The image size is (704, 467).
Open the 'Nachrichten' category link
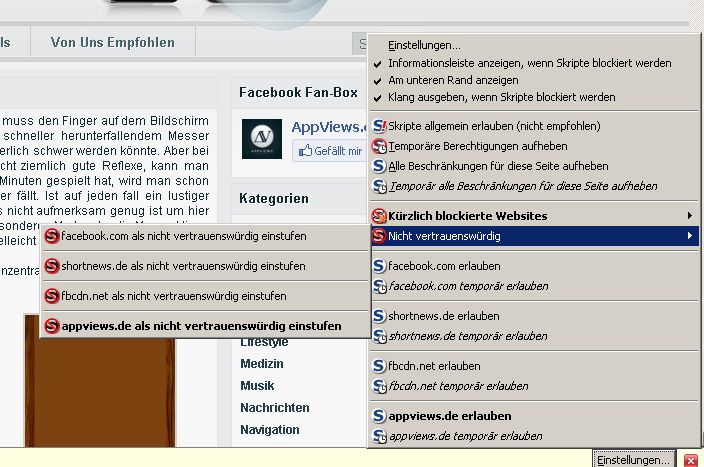click(x=275, y=408)
